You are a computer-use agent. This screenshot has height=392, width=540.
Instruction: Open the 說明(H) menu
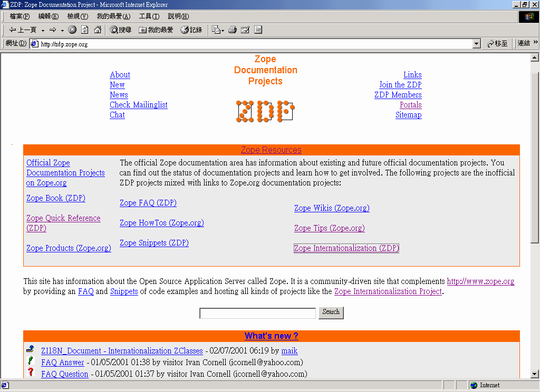tap(178, 16)
